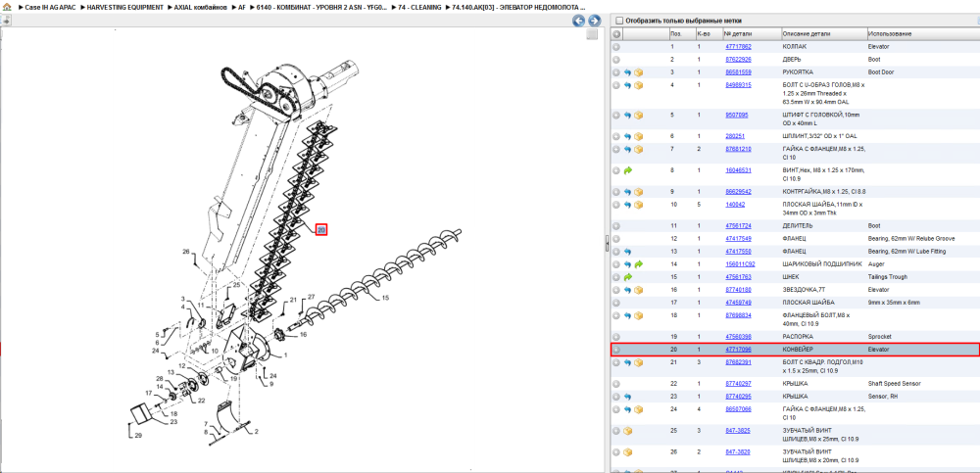Click blue arrow for КРЫШКА row 23

coord(627,397)
